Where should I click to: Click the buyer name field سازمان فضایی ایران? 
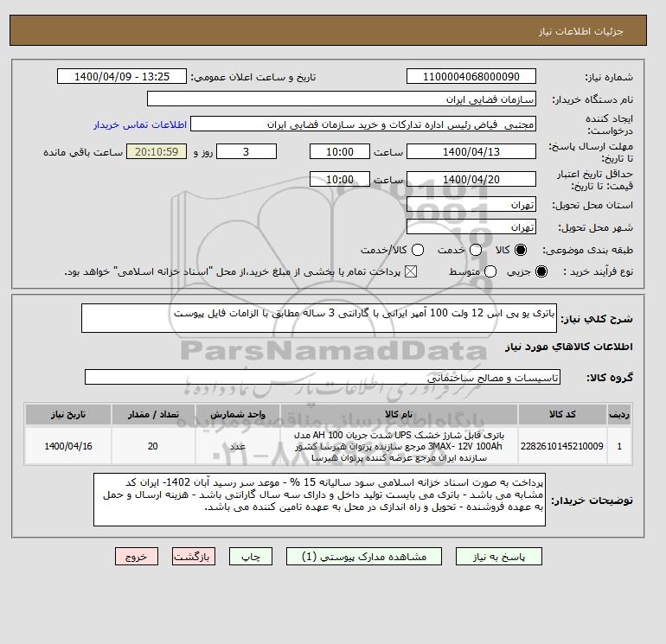click(342, 99)
